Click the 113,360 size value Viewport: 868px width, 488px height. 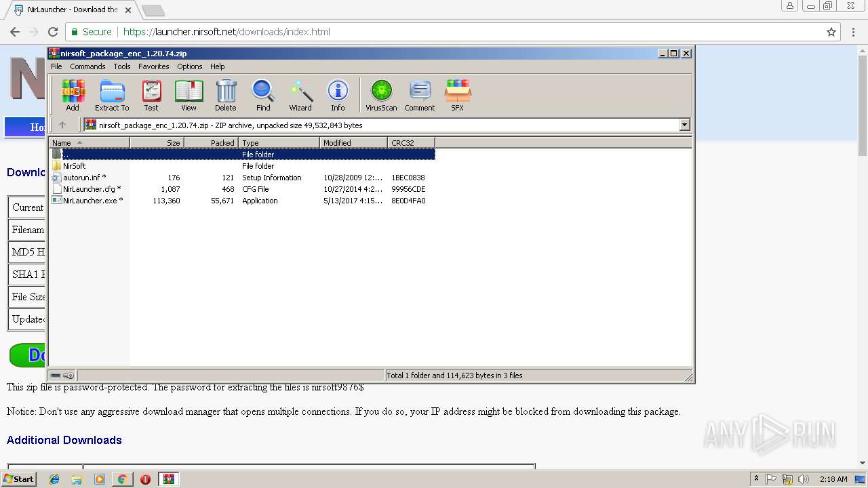[x=166, y=201]
